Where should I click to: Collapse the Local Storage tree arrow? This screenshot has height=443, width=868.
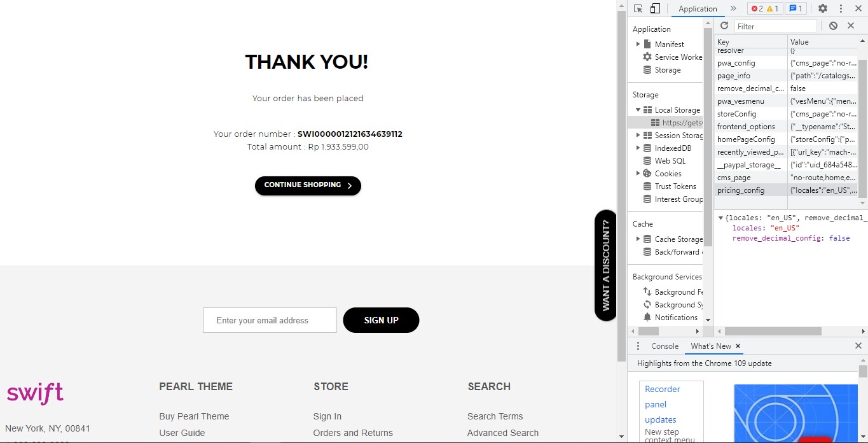638,110
